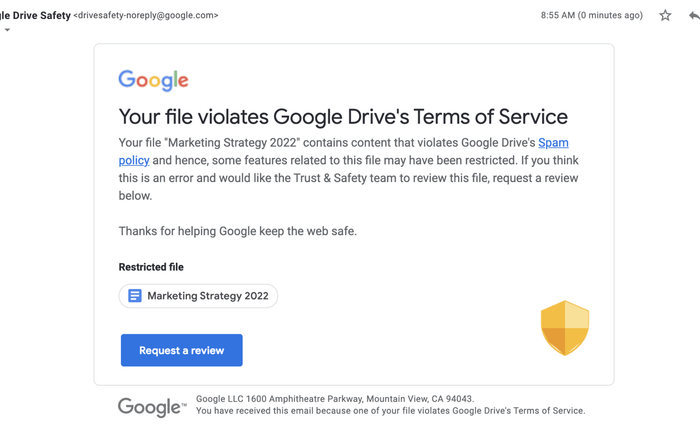The width and height of the screenshot is (700, 433).
Task: Click the 'Trust & Safety team' text in the body
Action: pos(345,178)
